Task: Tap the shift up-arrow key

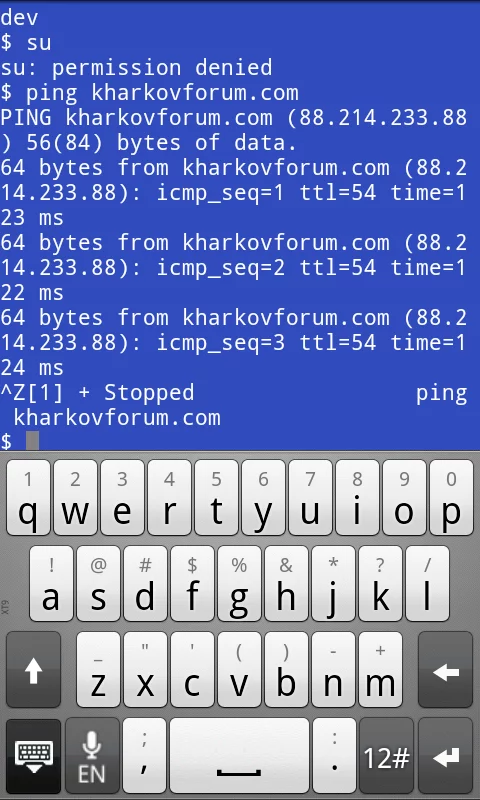Action: click(33, 669)
